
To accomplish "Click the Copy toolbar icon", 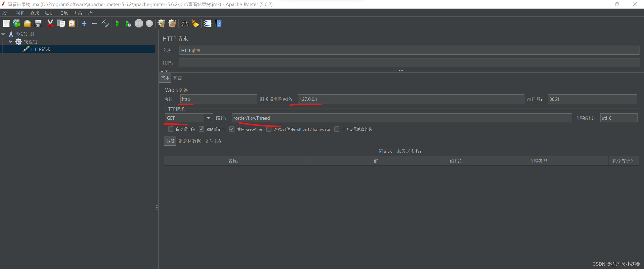I will (61, 23).
